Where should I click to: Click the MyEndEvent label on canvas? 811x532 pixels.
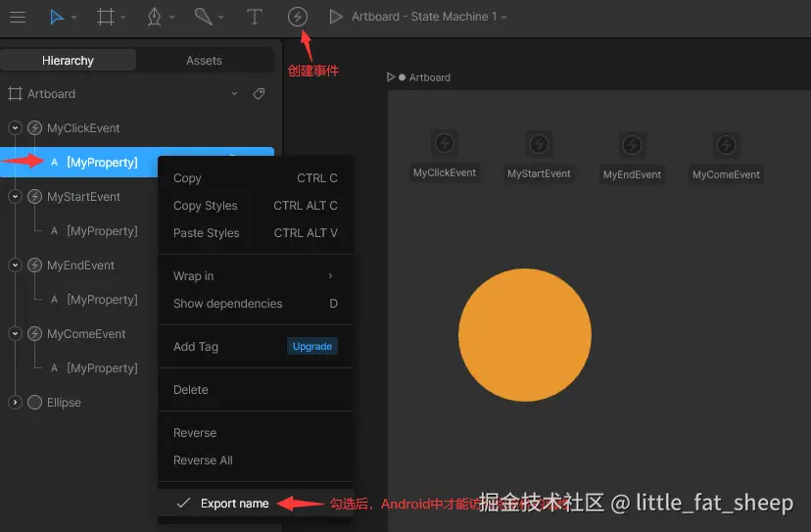[x=632, y=175]
